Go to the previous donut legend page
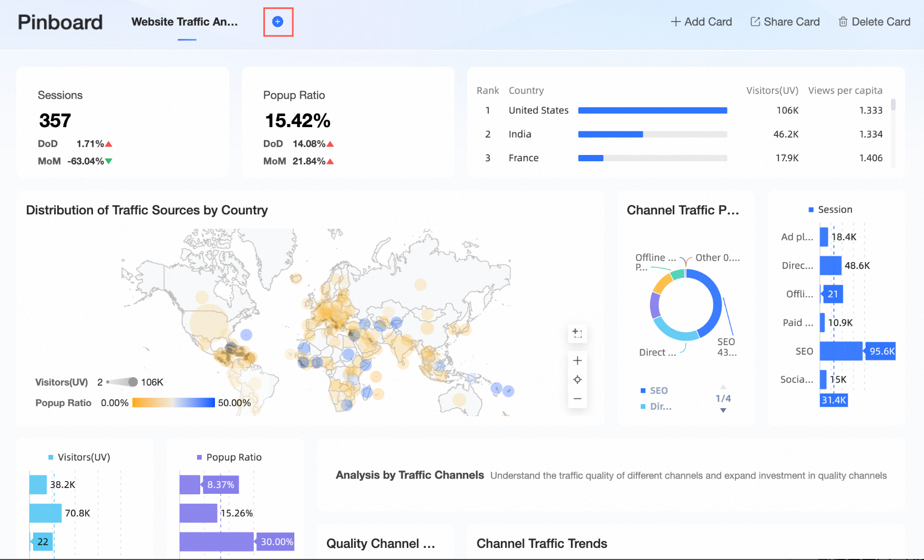Screen dimensions: 924x560 [723, 387]
